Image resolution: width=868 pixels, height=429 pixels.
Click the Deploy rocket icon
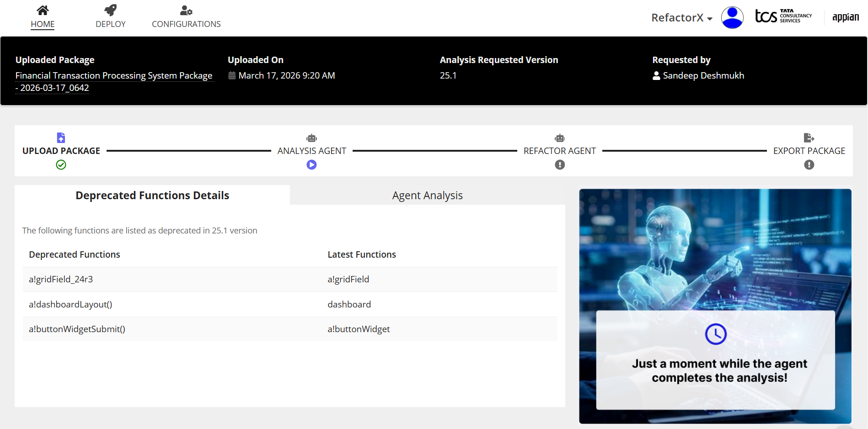point(110,10)
